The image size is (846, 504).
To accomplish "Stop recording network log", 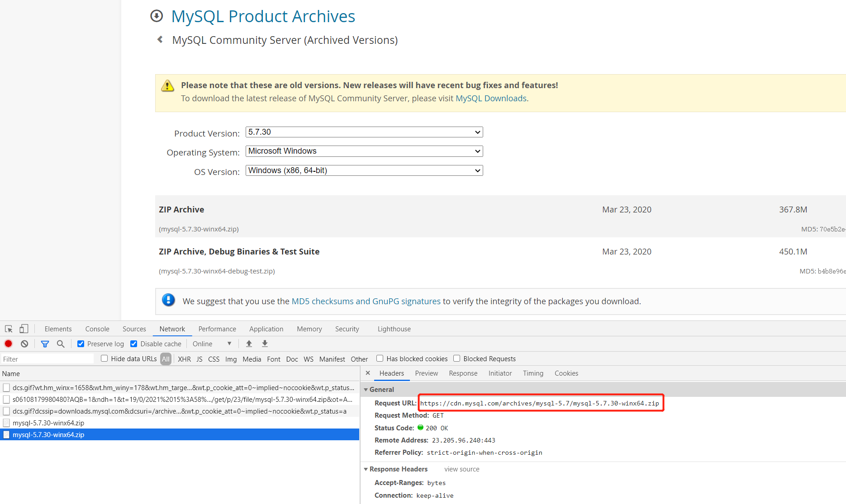I will (8, 344).
